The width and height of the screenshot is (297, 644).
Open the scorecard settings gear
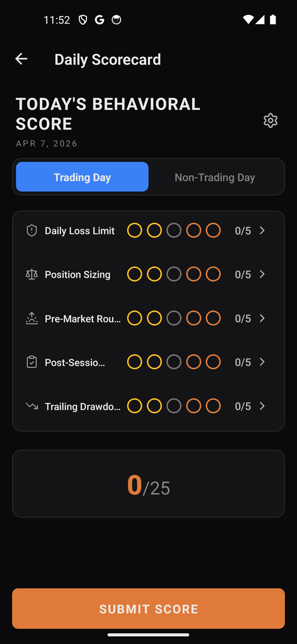click(x=271, y=121)
